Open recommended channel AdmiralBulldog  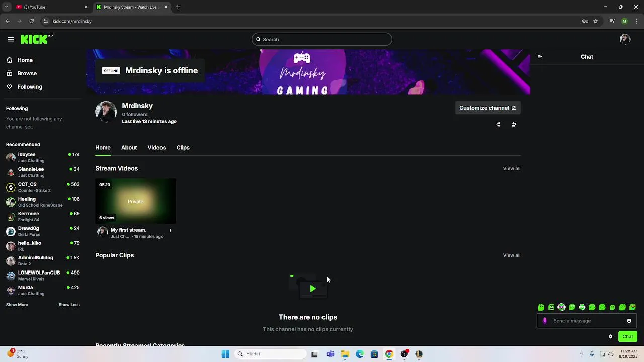point(43,260)
